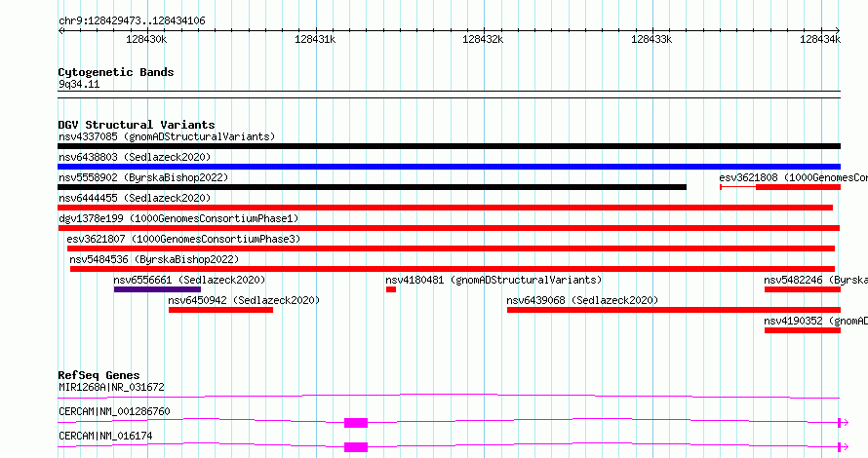
Task: Open gene label CERCAM|NM_001286760
Action: tap(114, 411)
